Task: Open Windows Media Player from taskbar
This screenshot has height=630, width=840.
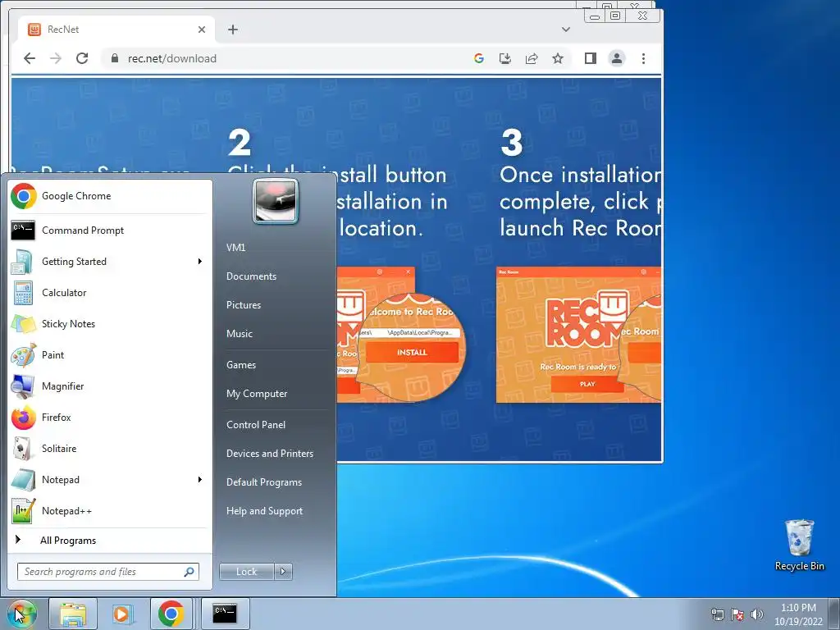Action: click(x=121, y=614)
